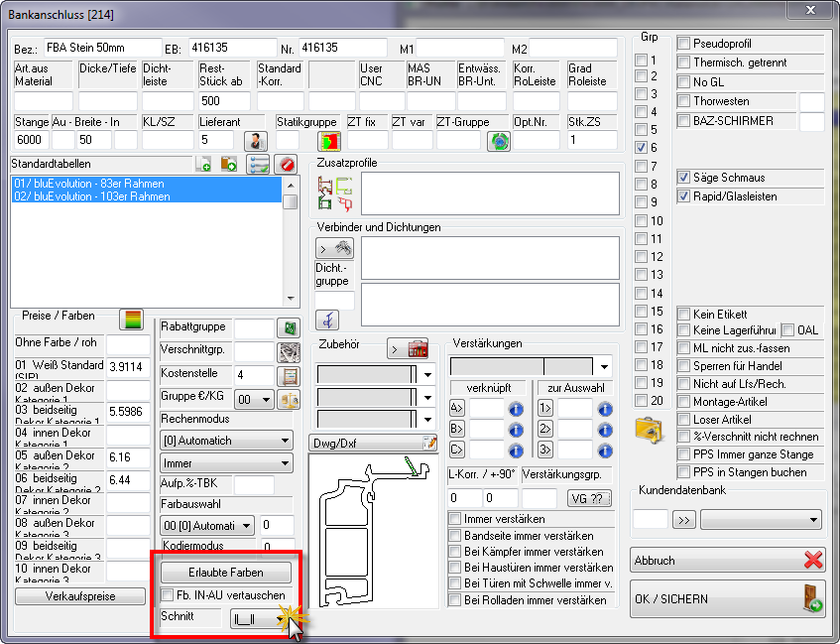
Task: Click the blue info icon in row 3>
Action: pos(605,450)
